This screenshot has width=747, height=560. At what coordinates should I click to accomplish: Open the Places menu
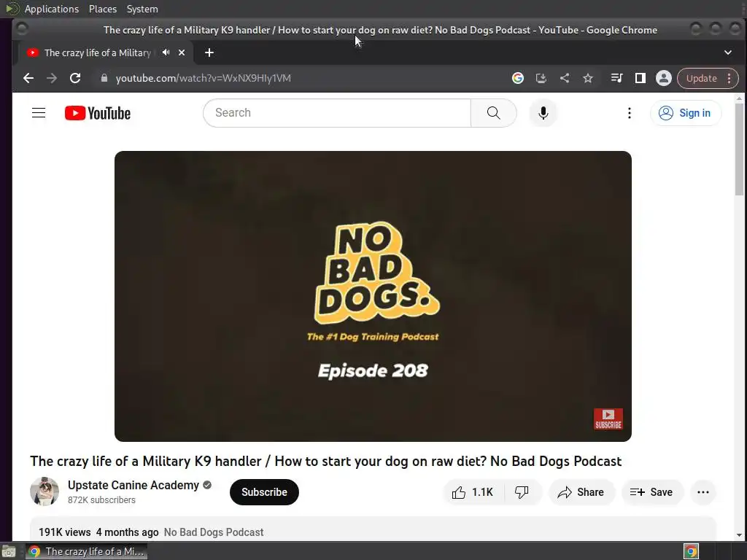click(103, 9)
